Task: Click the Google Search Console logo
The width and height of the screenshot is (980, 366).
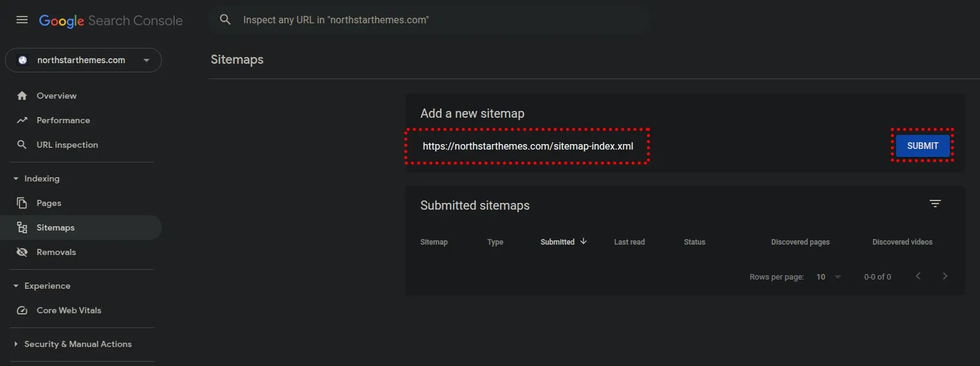Action: coord(111,20)
